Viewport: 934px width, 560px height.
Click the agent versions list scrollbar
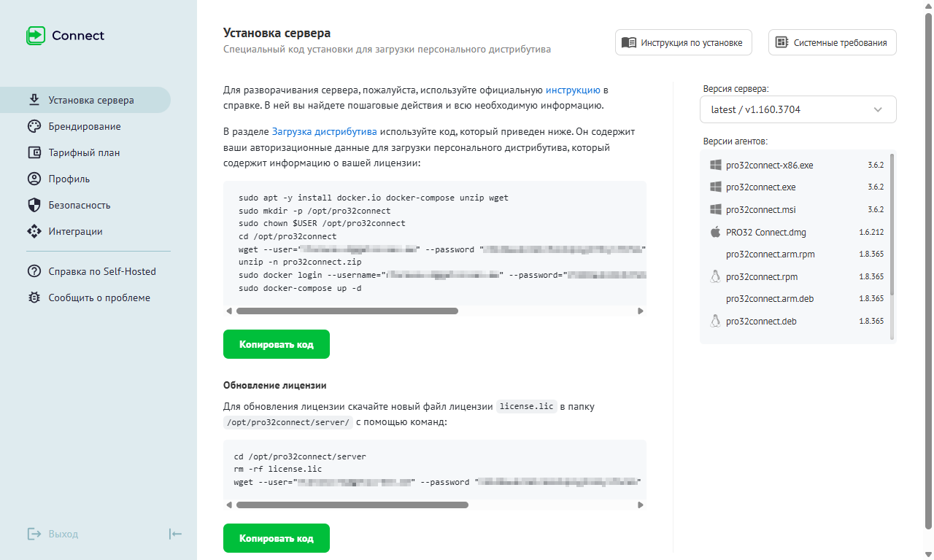tap(892, 223)
